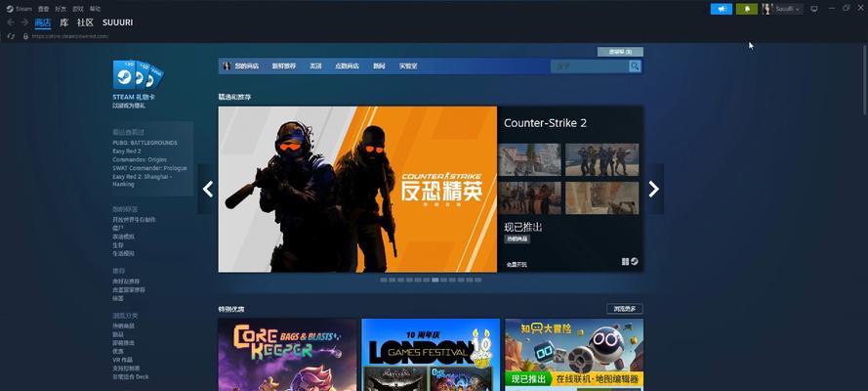
Task: Open recently viewed SWAT Commander: Prologue
Action: [149, 168]
